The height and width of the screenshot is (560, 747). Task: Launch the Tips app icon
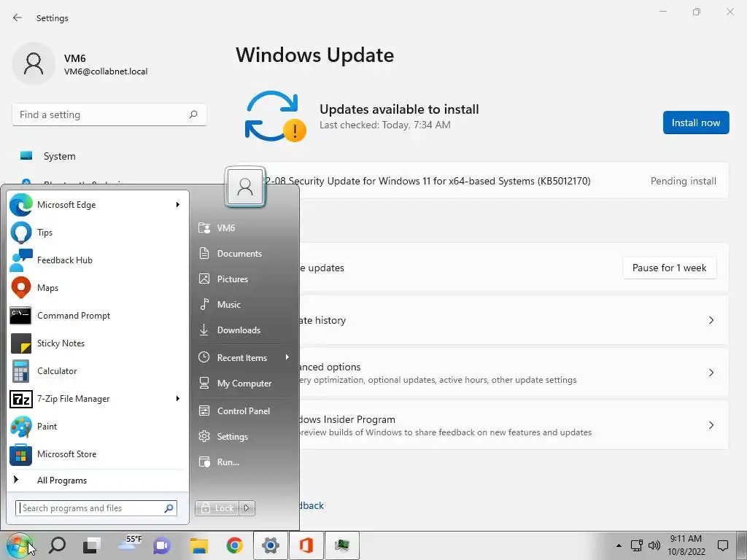(x=21, y=233)
